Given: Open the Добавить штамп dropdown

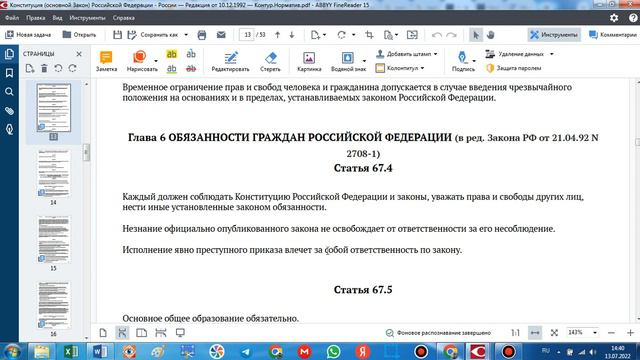Looking at the screenshot, I should point(407,54).
